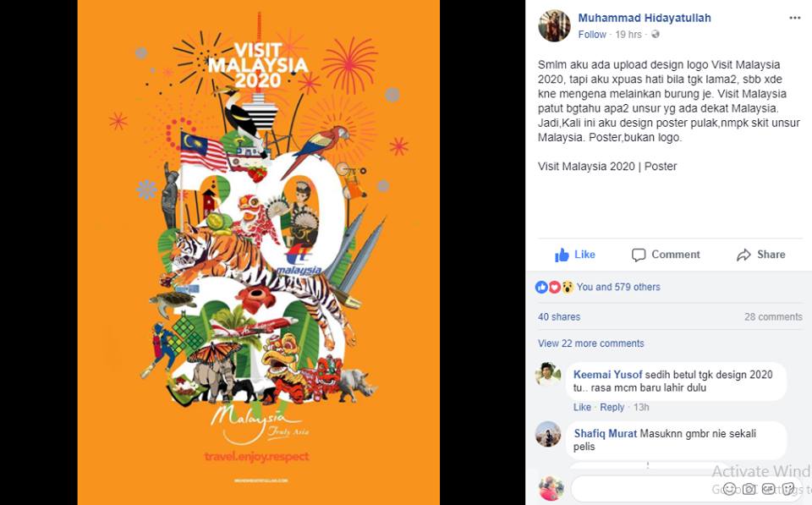View the reaction emoji icons list
Screen dimensions: 812x505
(x=555, y=287)
